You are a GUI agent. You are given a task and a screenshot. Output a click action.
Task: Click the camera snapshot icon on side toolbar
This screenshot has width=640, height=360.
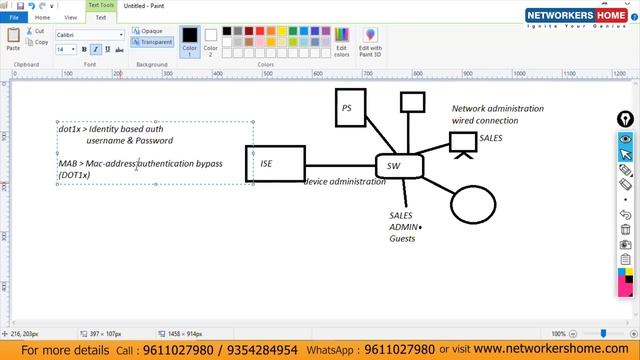tap(625, 244)
